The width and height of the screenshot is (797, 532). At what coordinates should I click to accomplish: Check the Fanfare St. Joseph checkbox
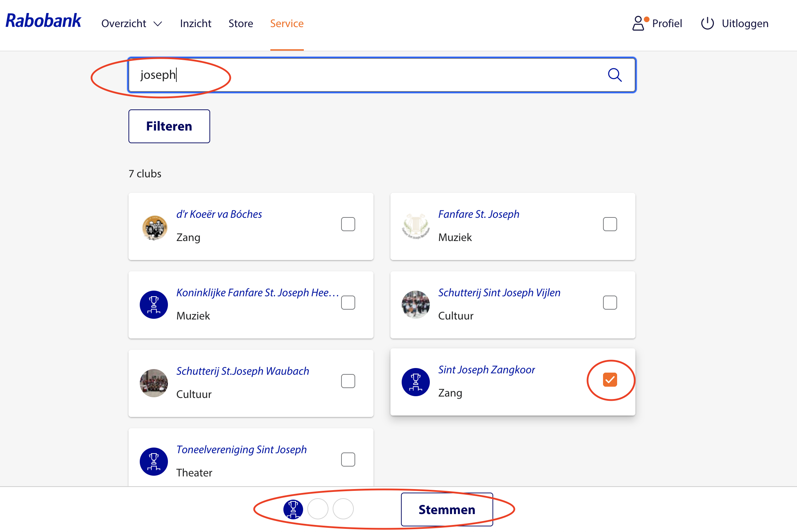[610, 224]
